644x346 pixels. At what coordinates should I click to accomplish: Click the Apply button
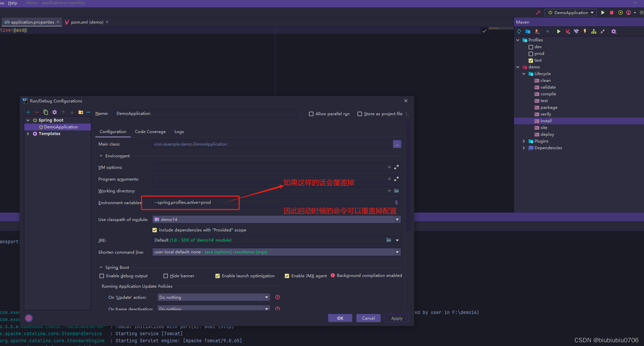396,318
